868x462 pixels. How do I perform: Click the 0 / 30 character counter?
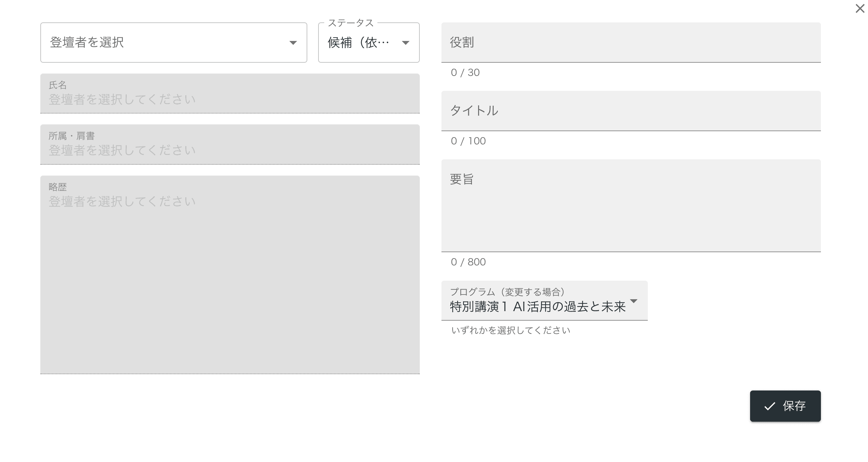pos(465,73)
